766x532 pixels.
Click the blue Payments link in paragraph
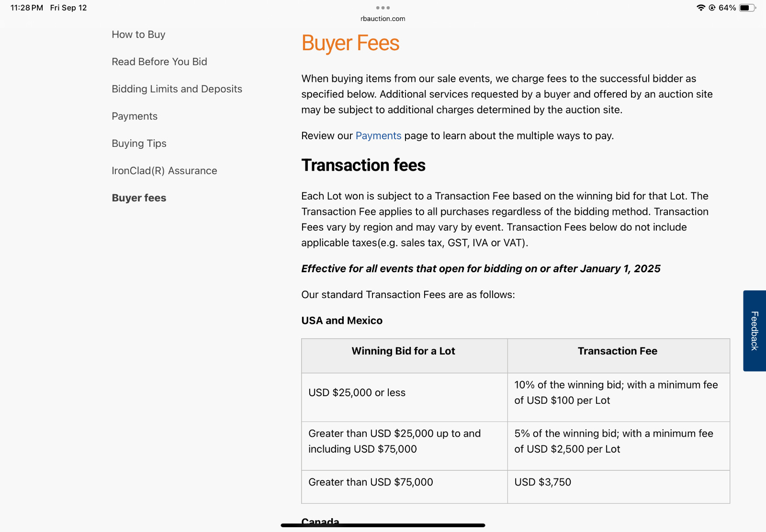[x=378, y=136]
